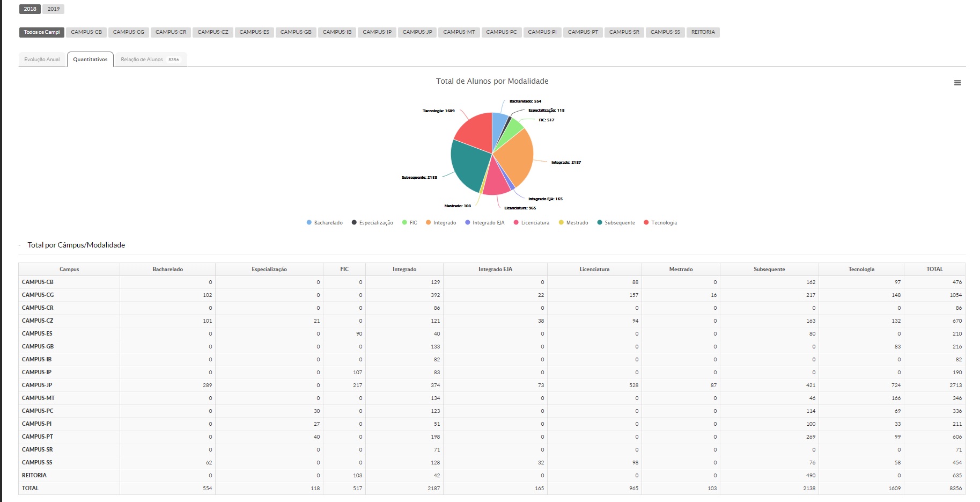Image resolution: width=980 pixels, height=502 pixels.
Task: Select the 2019 year filter
Action: (54, 9)
